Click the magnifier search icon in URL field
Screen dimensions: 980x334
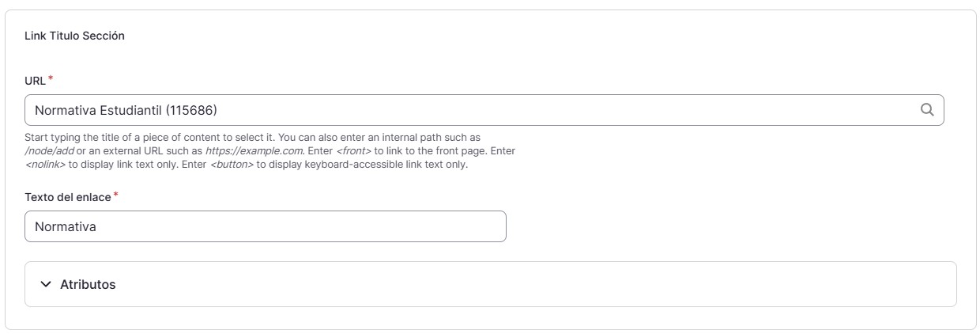928,110
